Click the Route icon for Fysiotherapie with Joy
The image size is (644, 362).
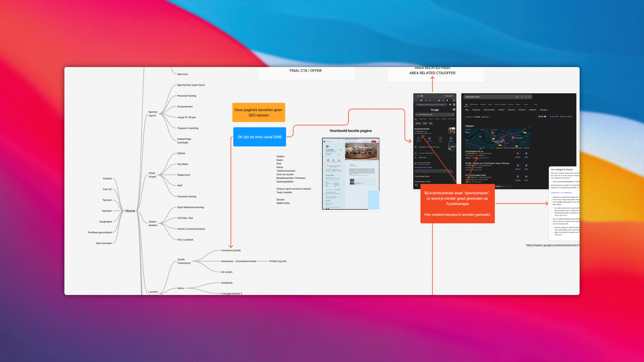pos(526,154)
